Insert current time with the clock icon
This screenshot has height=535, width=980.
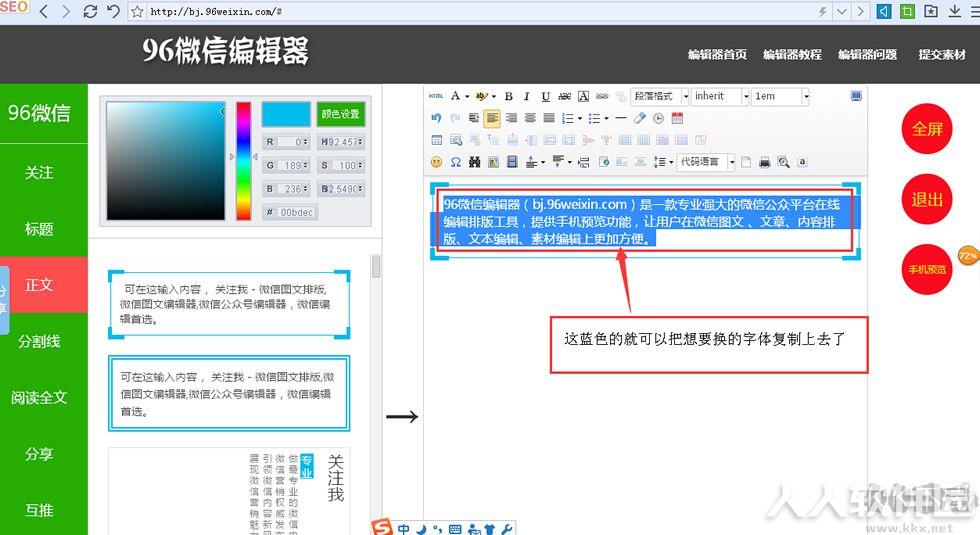(x=658, y=118)
